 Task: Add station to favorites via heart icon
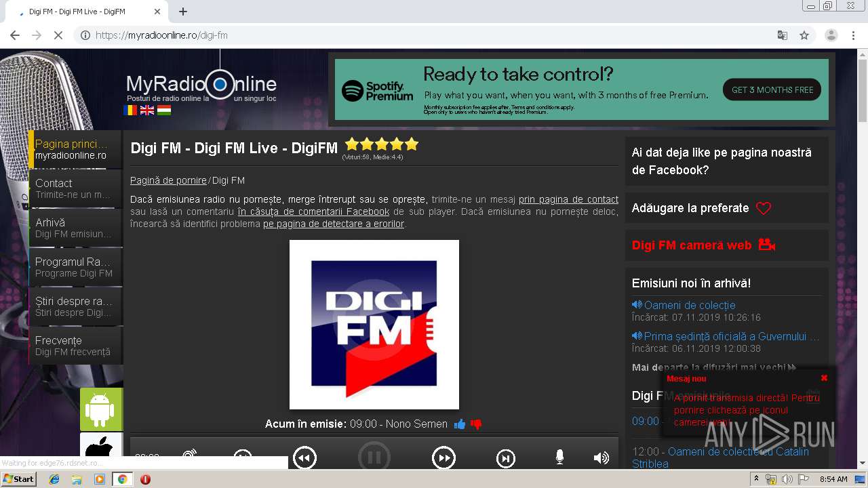764,209
